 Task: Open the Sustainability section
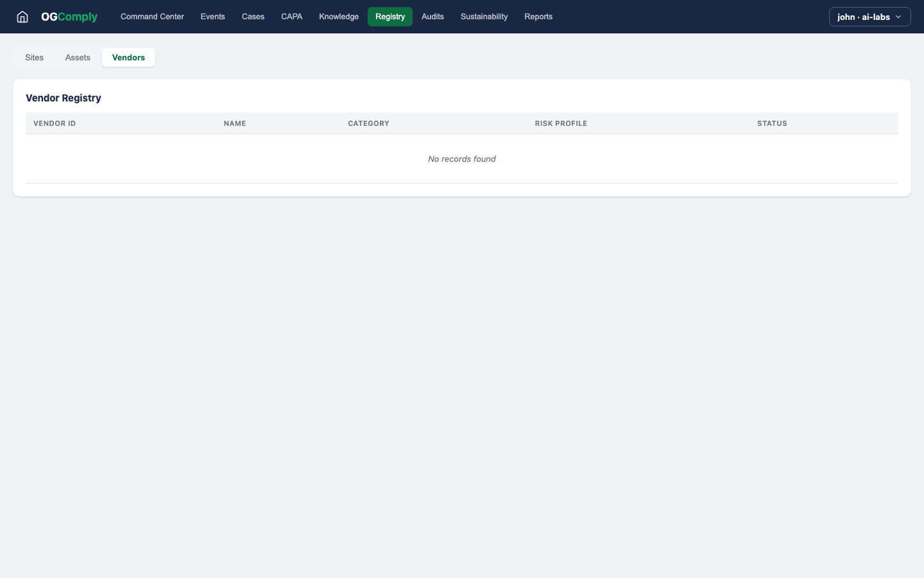484,17
